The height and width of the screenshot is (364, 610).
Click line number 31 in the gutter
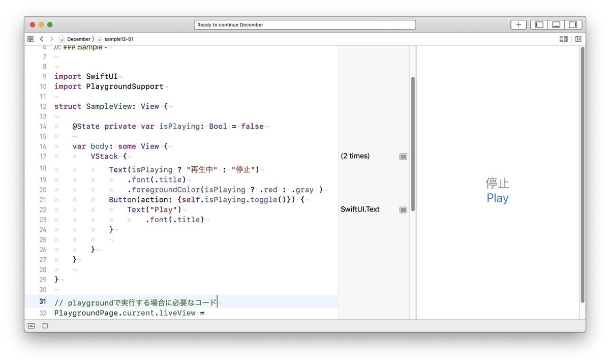click(43, 301)
